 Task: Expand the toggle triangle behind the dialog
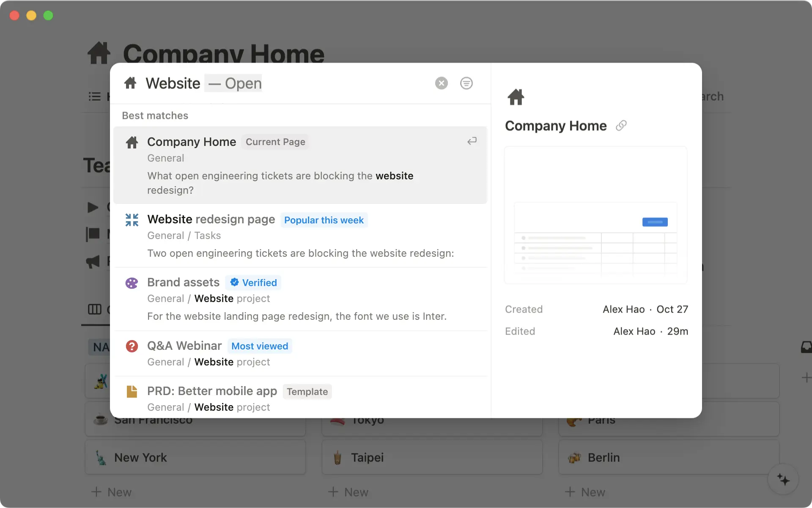point(93,207)
